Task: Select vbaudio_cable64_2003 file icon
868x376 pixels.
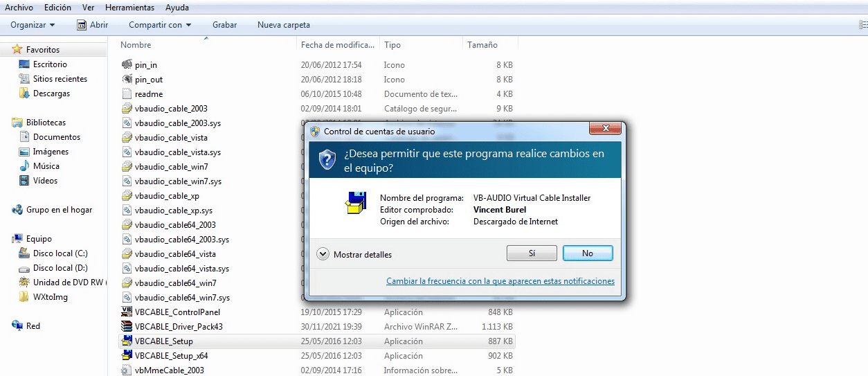Action: tap(127, 224)
